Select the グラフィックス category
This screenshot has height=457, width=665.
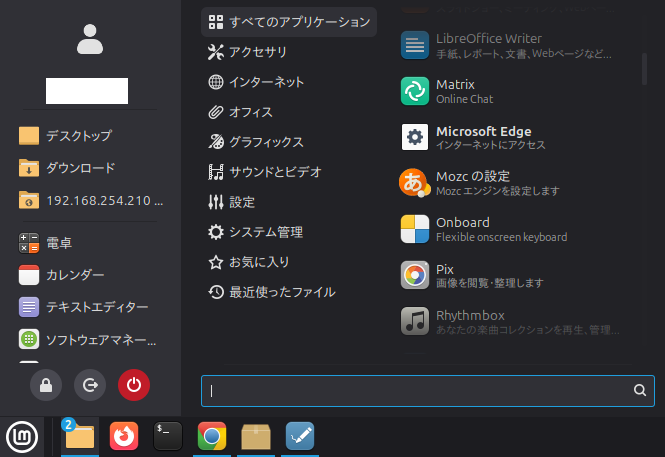point(266,142)
